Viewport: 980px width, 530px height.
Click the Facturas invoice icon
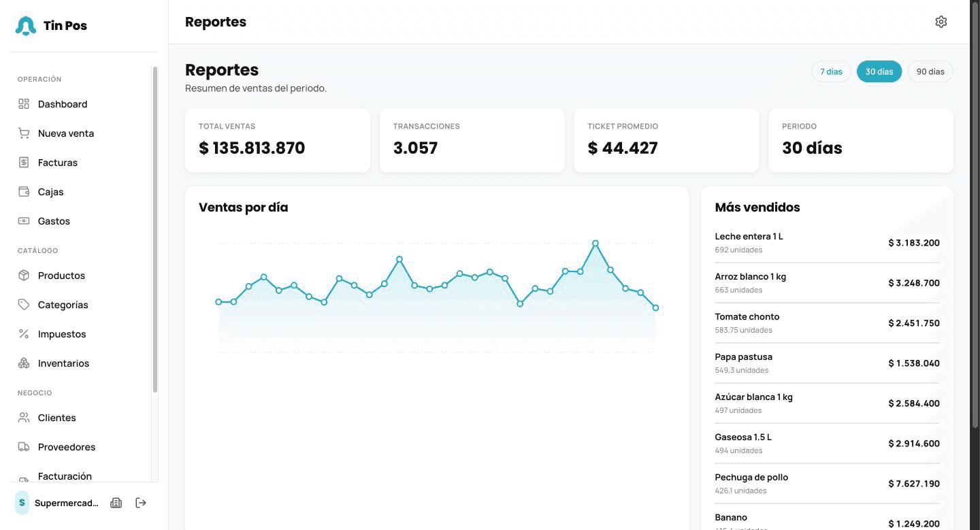pyautogui.click(x=24, y=163)
